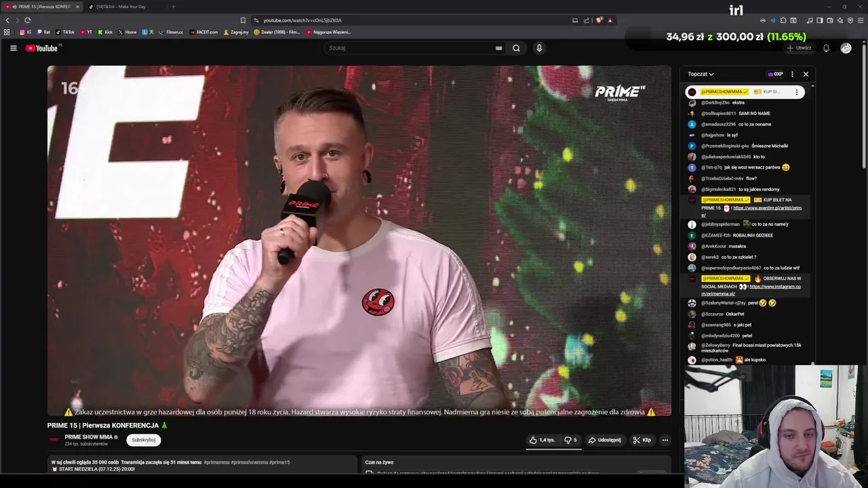Image resolution: width=868 pixels, height=488 pixels.
Task: Click the #primemma hashtag
Action: tap(216, 462)
